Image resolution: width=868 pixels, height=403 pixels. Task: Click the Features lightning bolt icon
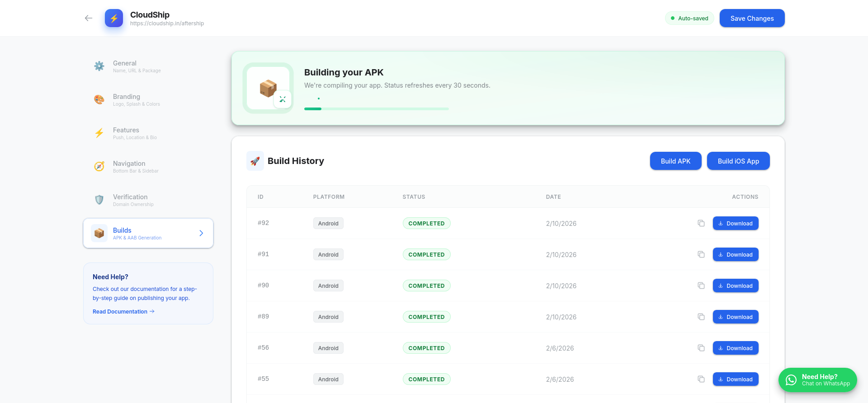pyautogui.click(x=99, y=133)
